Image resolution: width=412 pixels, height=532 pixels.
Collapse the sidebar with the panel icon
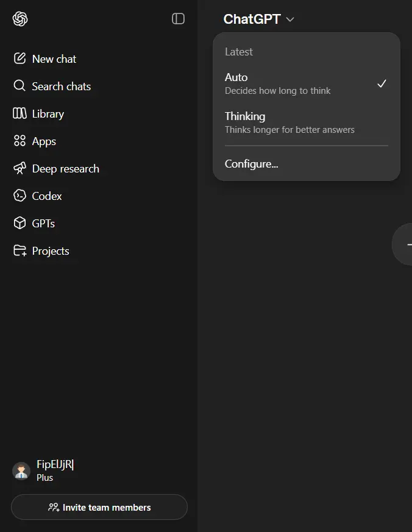click(178, 19)
